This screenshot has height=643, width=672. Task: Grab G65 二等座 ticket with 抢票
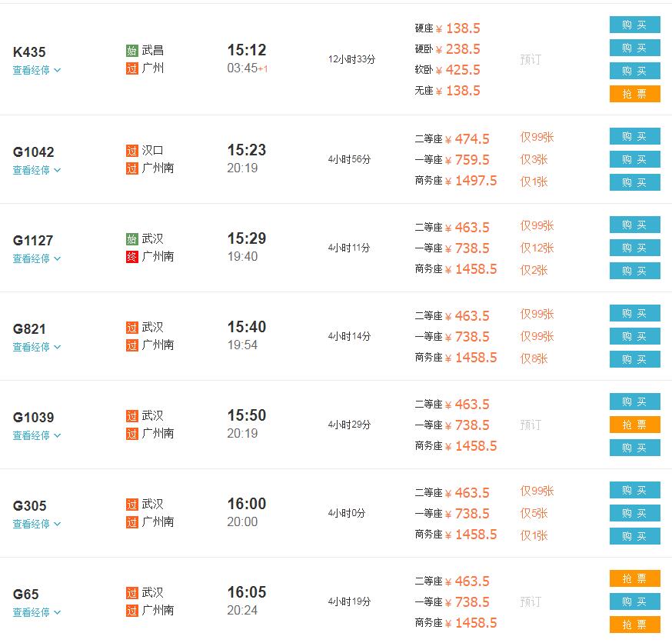[x=635, y=578]
